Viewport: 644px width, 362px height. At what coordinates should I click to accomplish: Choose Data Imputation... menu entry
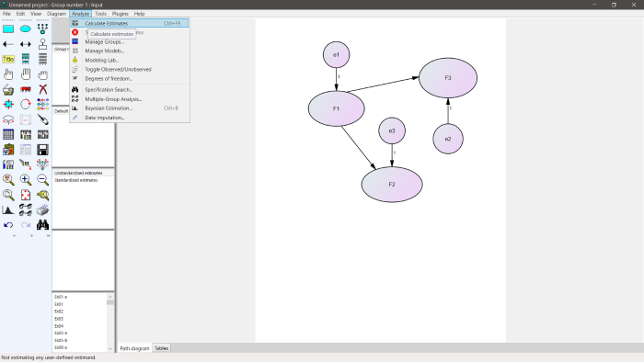pyautogui.click(x=130, y=118)
